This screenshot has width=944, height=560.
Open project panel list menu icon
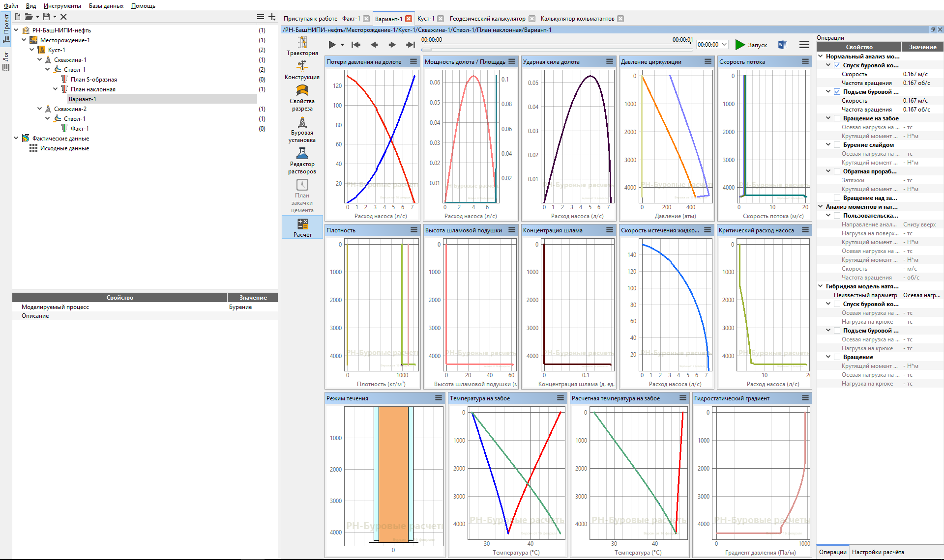[261, 17]
